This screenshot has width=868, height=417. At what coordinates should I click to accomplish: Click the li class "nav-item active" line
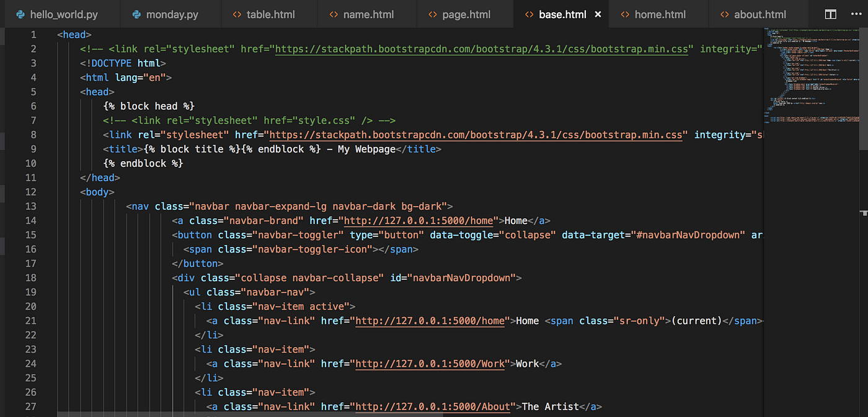tap(275, 306)
